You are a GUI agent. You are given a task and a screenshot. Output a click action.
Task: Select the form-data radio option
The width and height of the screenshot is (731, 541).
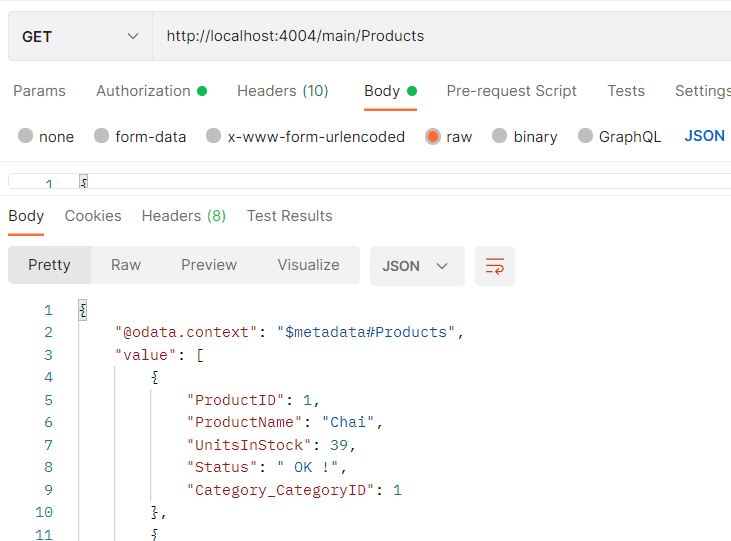tap(101, 136)
